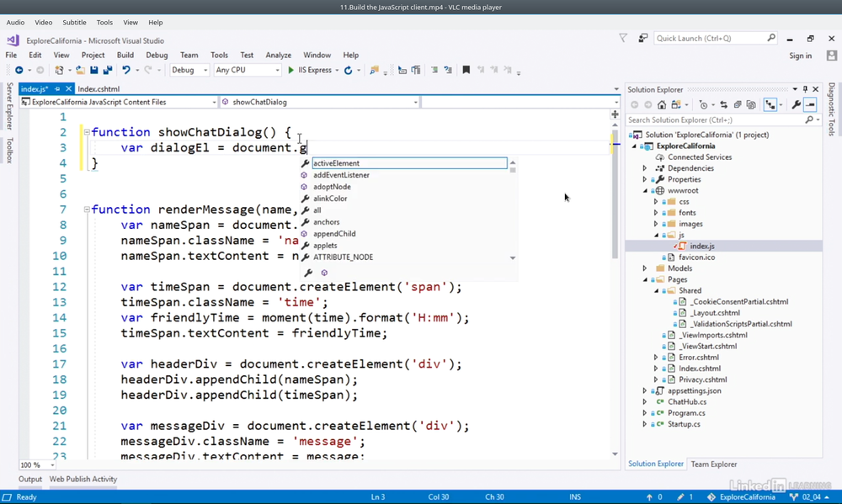Click Sync with Active Document icon
This screenshot has width=842, height=504.
723,105
